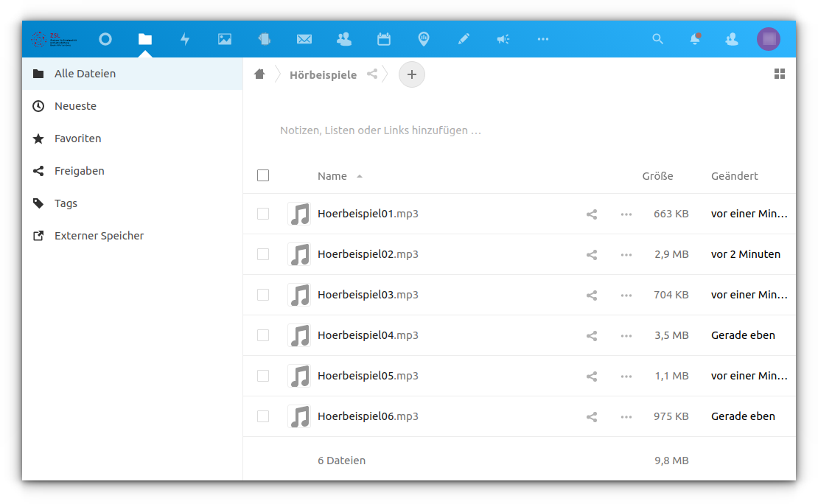Share Hoerbeispiel03.mp3 via share icon
This screenshot has height=504, width=818.
pos(592,295)
